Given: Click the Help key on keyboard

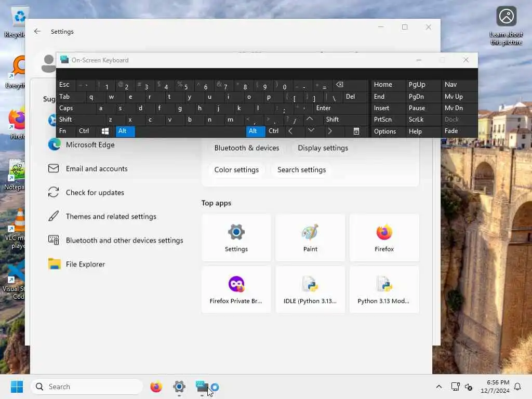Looking at the screenshot, I should (x=422, y=131).
